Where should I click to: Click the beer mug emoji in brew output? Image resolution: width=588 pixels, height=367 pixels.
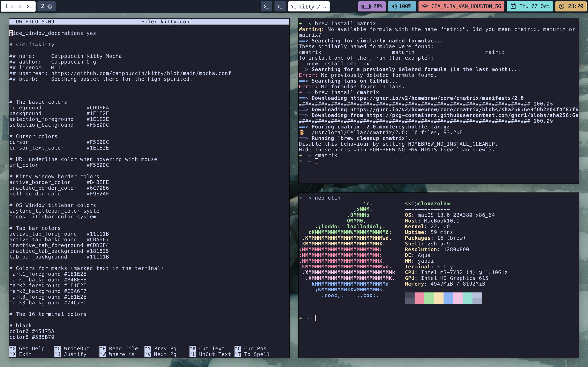click(302, 133)
